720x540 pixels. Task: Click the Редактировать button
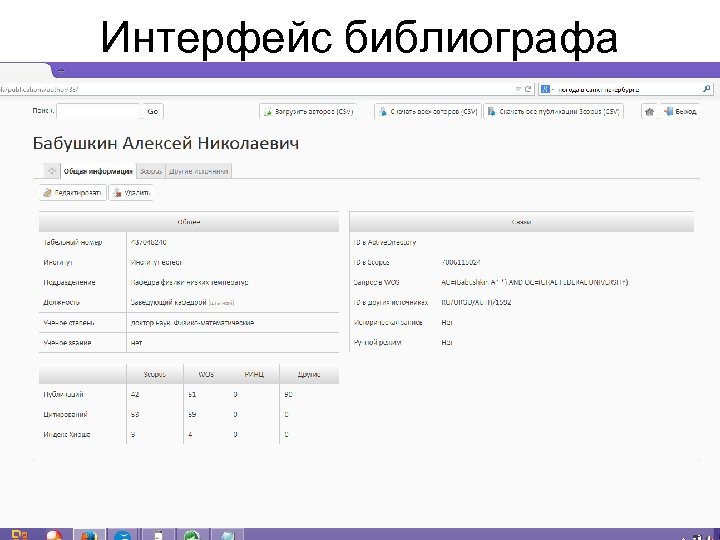(73, 193)
